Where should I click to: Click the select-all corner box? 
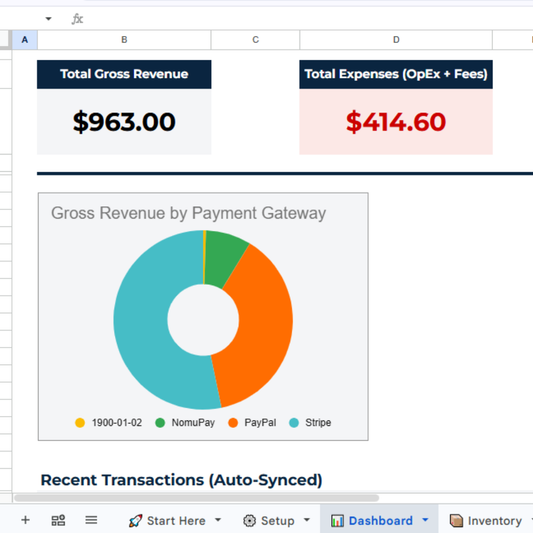[x=5, y=39]
